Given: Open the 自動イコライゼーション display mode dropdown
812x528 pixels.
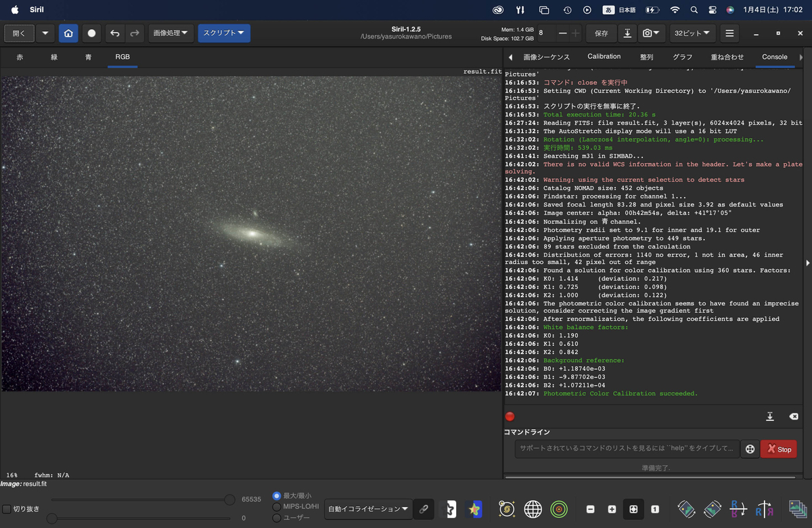Looking at the screenshot, I should (368, 509).
